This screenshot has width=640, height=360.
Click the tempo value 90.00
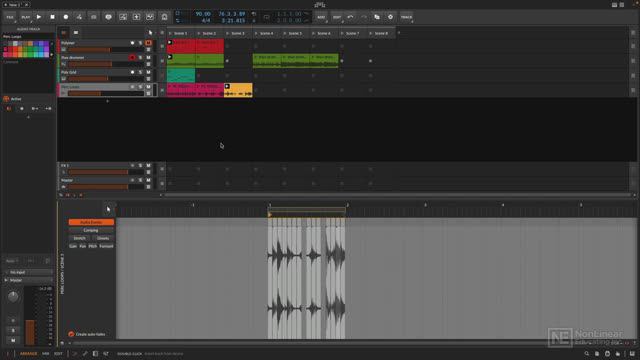[203, 14]
